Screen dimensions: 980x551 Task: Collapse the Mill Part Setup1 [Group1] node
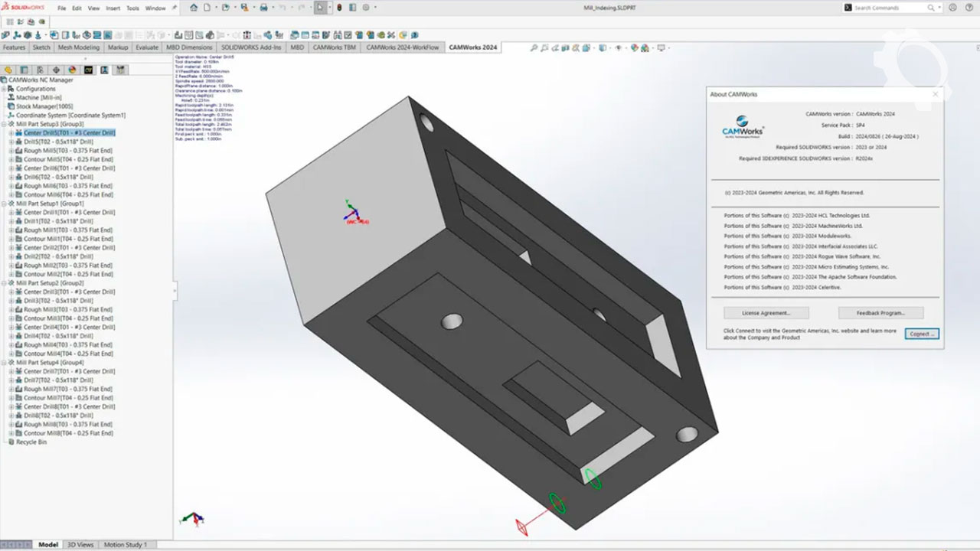tap(5, 204)
